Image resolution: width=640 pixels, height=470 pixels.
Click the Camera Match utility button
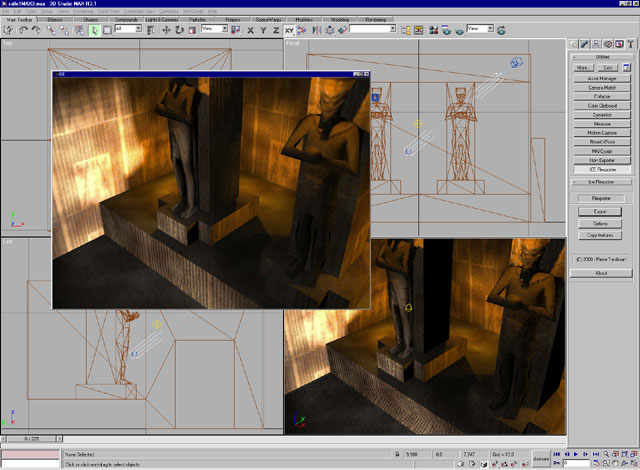602,88
